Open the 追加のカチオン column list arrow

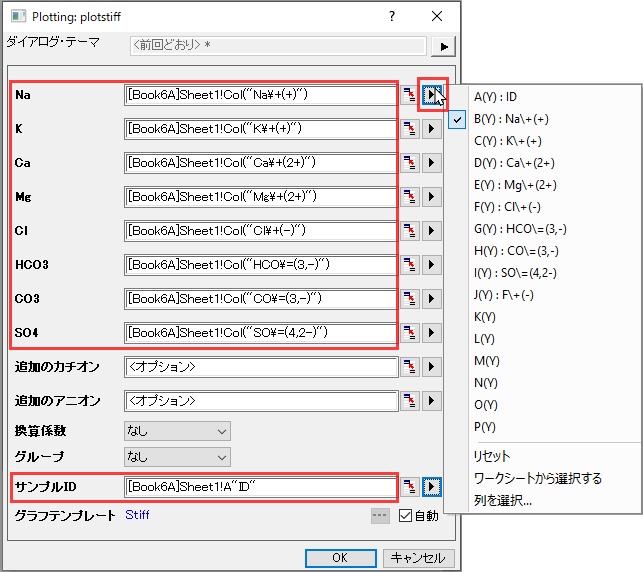(x=431, y=367)
